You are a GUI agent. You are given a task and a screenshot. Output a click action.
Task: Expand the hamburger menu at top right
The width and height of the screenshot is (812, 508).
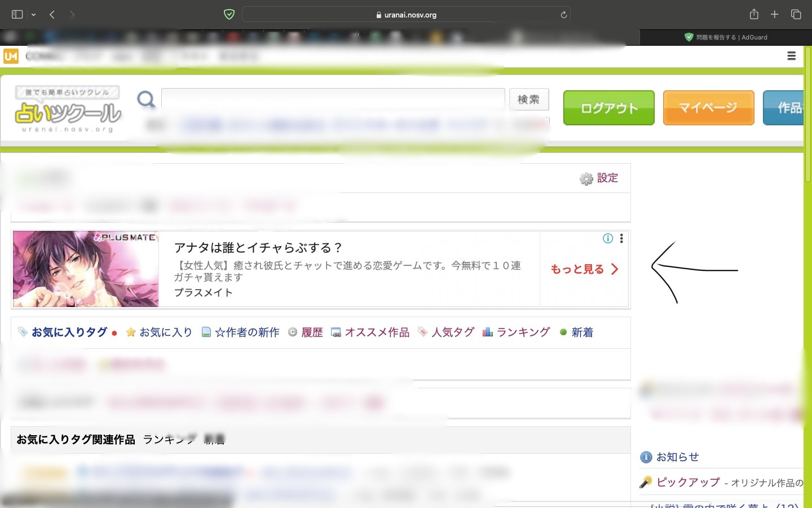coord(792,56)
